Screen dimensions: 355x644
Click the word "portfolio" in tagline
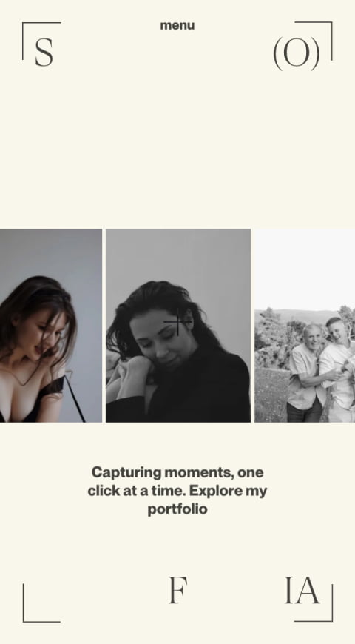[177, 509]
